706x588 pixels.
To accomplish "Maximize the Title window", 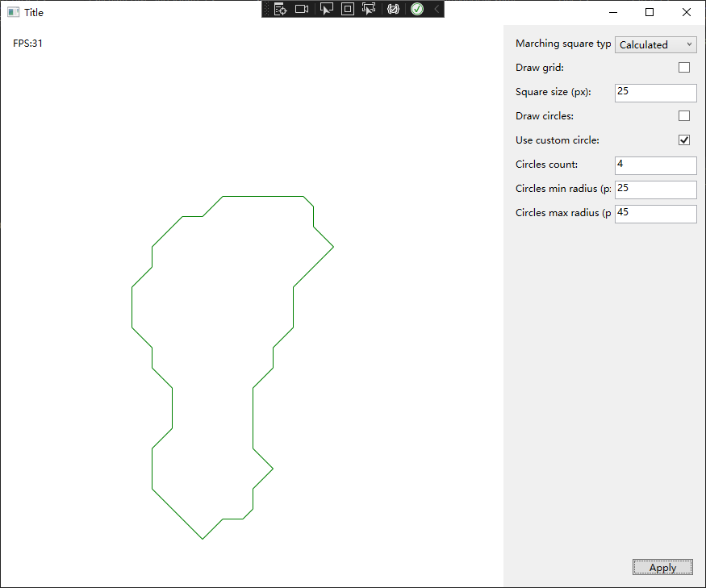I will pyautogui.click(x=650, y=12).
